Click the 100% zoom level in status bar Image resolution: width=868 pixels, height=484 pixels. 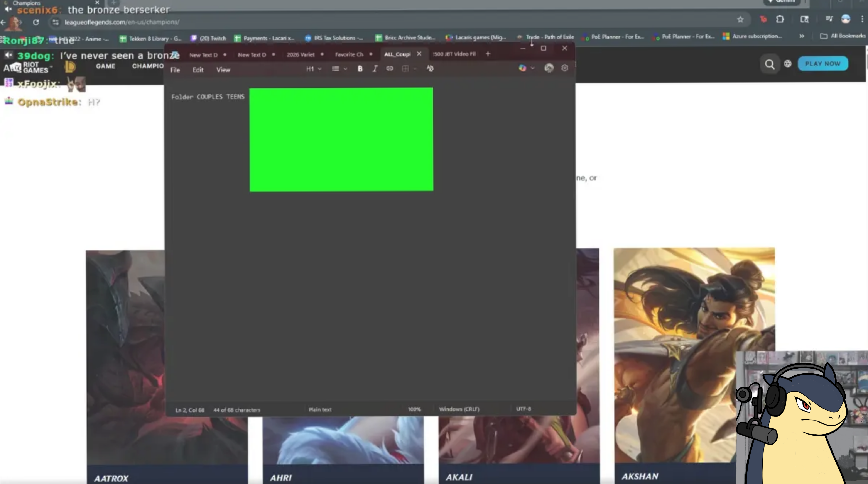[x=414, y=409]
